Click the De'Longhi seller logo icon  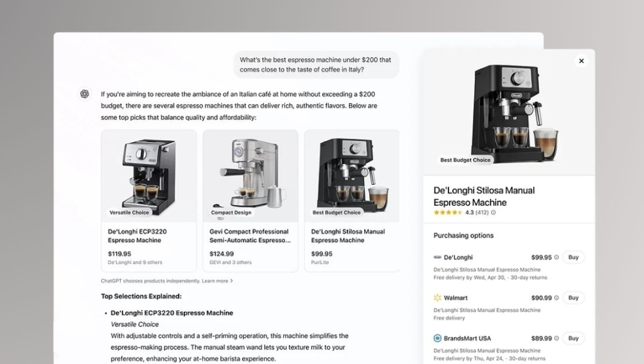[438, 257]
